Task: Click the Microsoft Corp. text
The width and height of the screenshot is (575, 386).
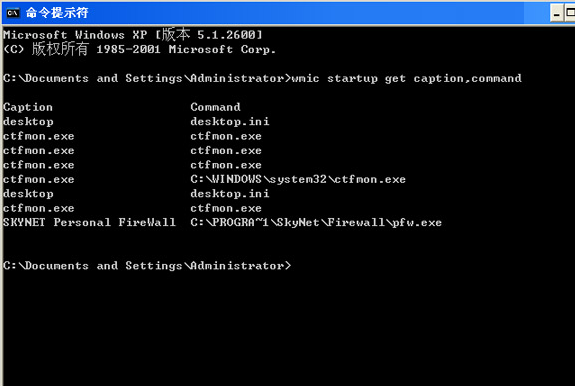Action: 222,49
